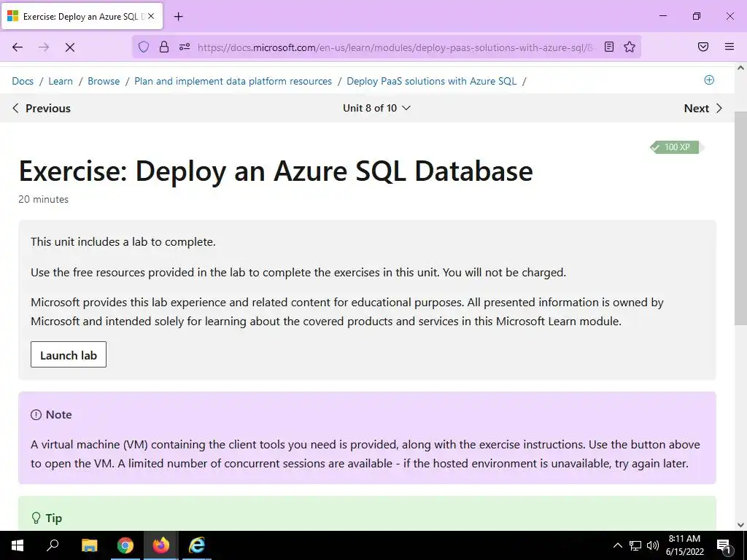Screen dimensions: 747x560
Task: Click the Tip lightbulb icon
Action: 36,518
